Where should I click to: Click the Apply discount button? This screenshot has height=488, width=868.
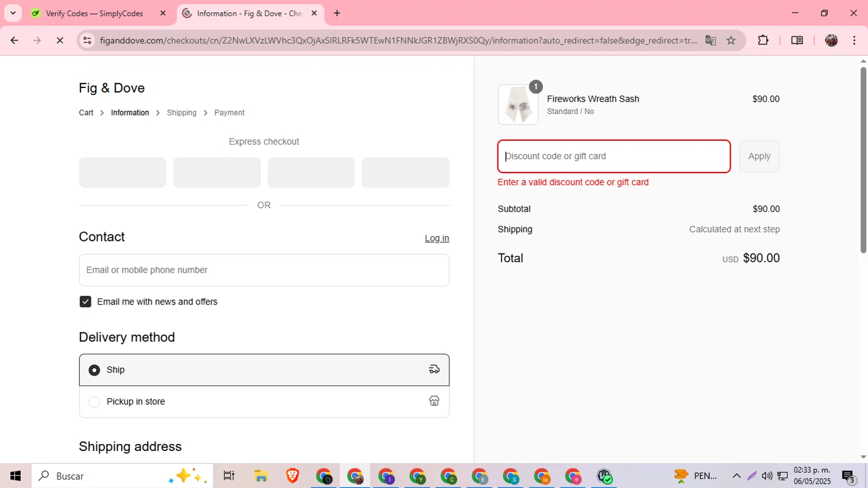coord(759,156)
